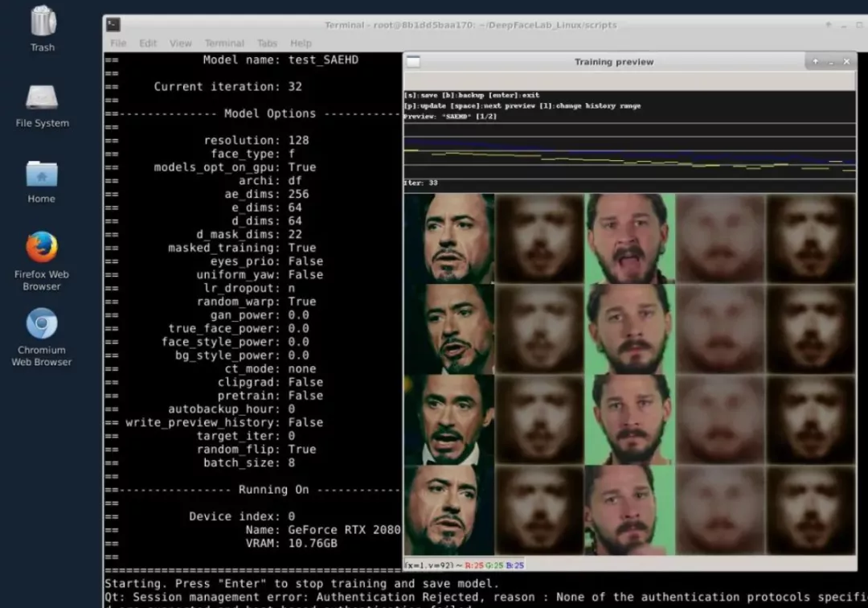This screenshot has height=608, width=868.
Task: Launch Chromium Web Browser from desktop
Action: tap(42, 323)
